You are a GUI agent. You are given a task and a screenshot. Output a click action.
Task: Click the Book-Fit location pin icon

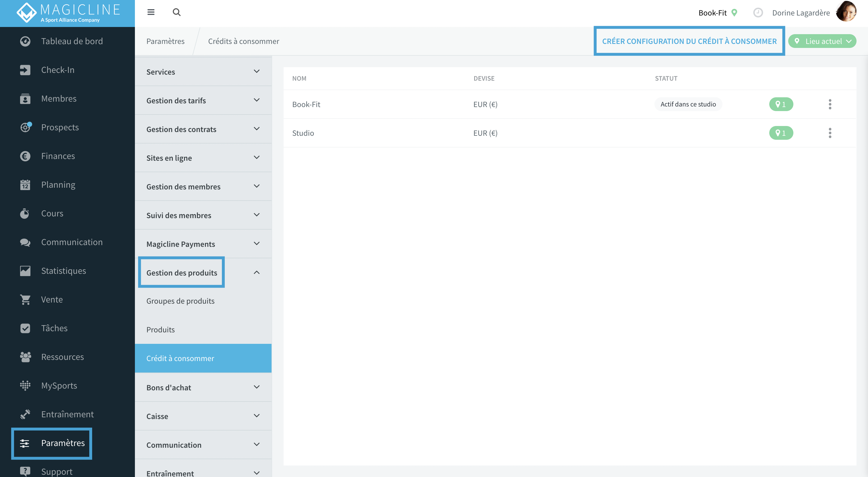734,13
